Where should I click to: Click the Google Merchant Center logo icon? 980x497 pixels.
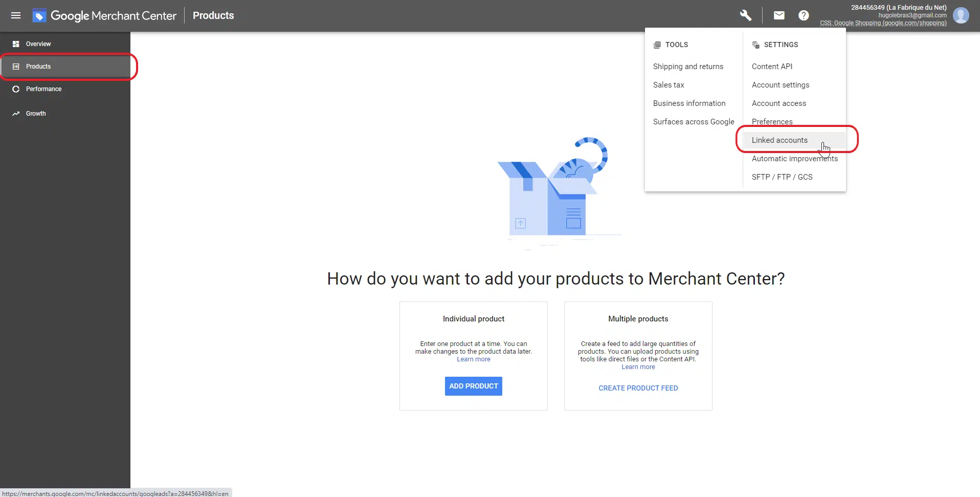click(39, 16)
